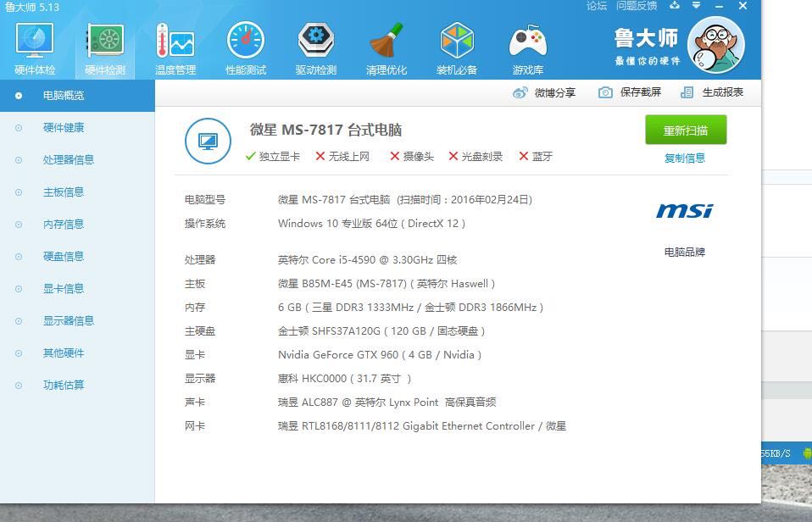Click the 独立显卡 check status
Image resolution: width=812 pixels, height=522 pixels.
(x=272, y=157)
